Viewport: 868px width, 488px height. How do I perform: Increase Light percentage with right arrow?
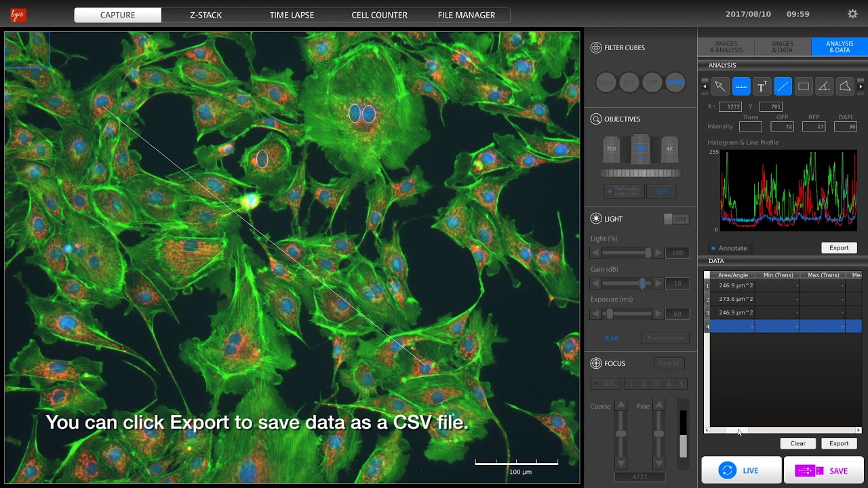(x=658, y=253)
